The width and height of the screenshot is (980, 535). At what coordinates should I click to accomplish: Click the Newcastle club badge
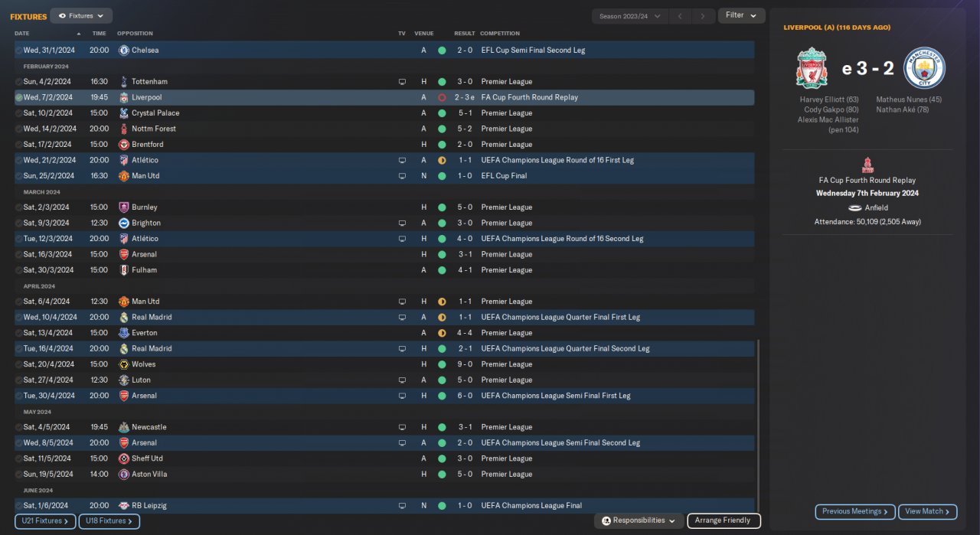124,427
